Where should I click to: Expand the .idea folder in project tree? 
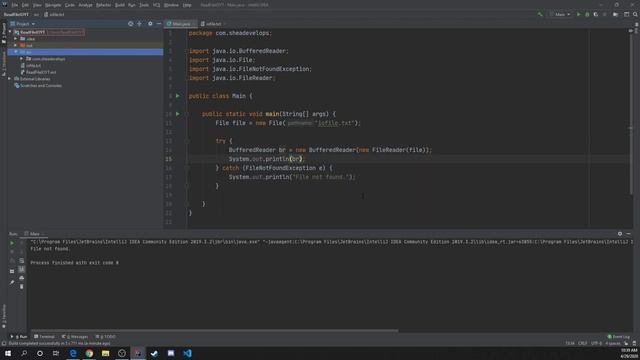(16, 39)
